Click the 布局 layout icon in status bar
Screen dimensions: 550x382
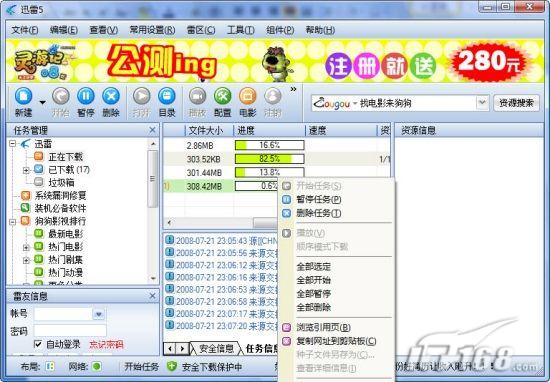(x=50, y=367)
